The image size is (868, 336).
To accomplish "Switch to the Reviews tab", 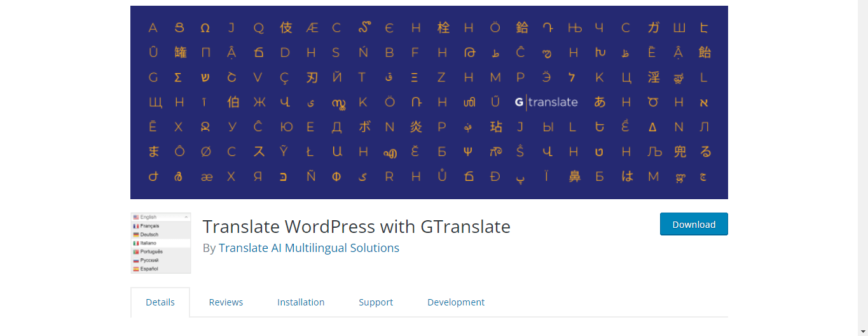I will [x=226, y=302].
